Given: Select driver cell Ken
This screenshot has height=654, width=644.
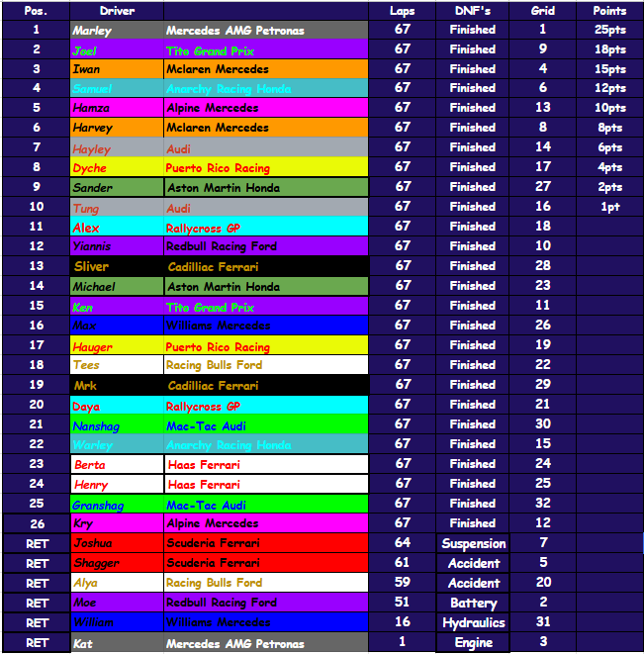Looking at the screenshot, I should tap(117, 307).
